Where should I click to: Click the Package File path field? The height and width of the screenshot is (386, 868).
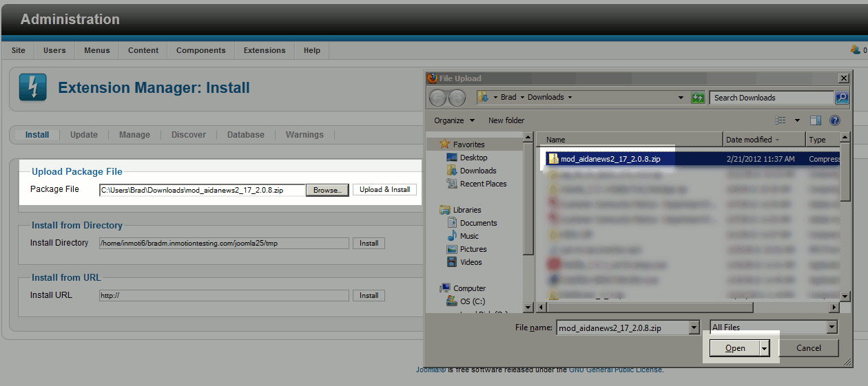[202, 190]
